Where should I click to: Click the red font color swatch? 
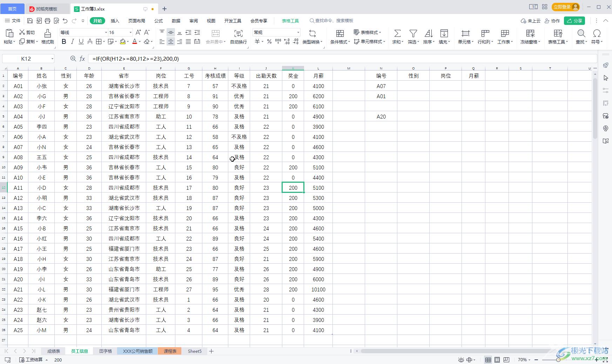coord(135,42)
